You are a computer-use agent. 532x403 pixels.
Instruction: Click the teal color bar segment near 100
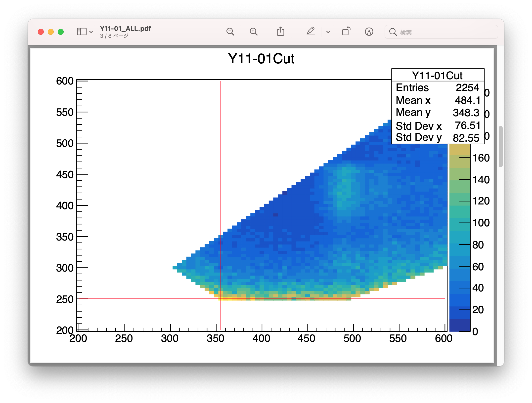click(460, 224)
